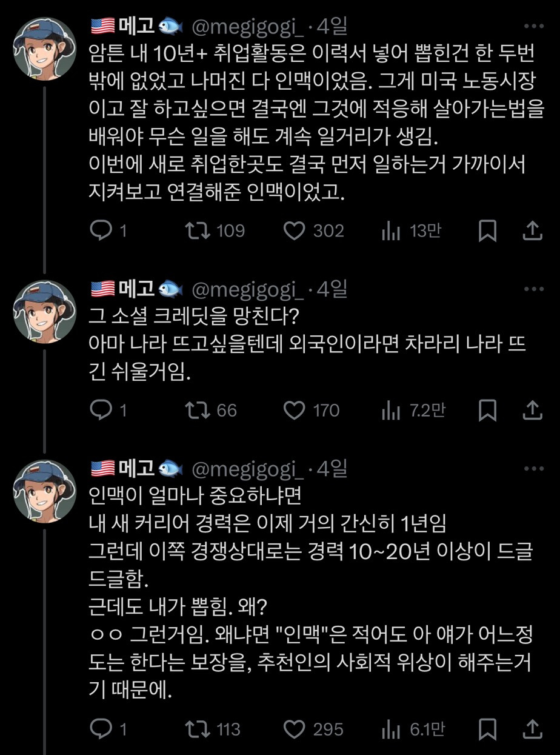
Task: View analytics showing 13만 views
Action: (398, 230)
